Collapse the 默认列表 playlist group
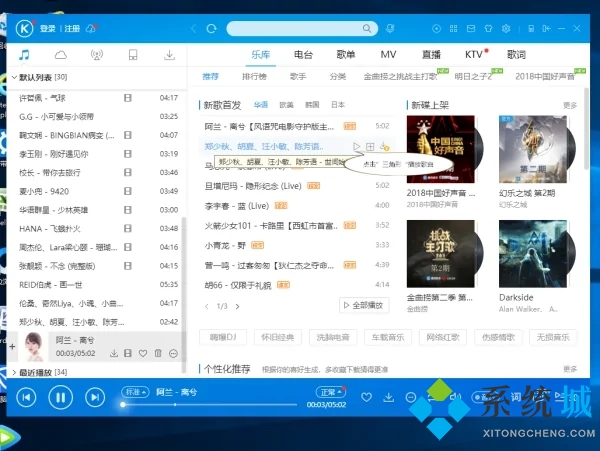600x451 pixels. [13, 77]
